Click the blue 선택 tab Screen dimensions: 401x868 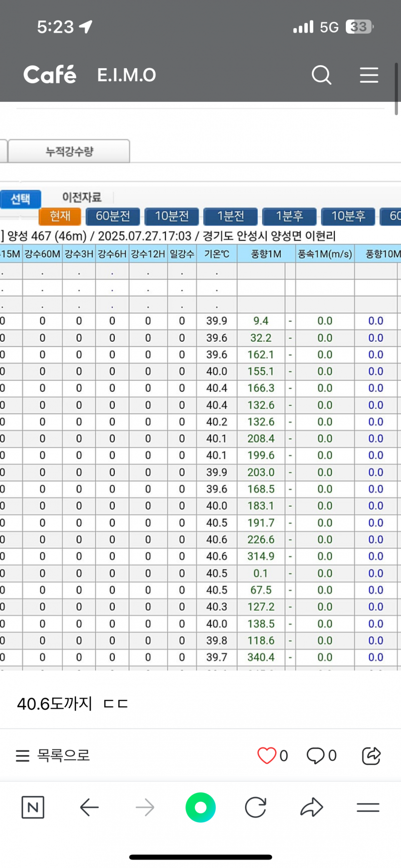coord(20,199)
